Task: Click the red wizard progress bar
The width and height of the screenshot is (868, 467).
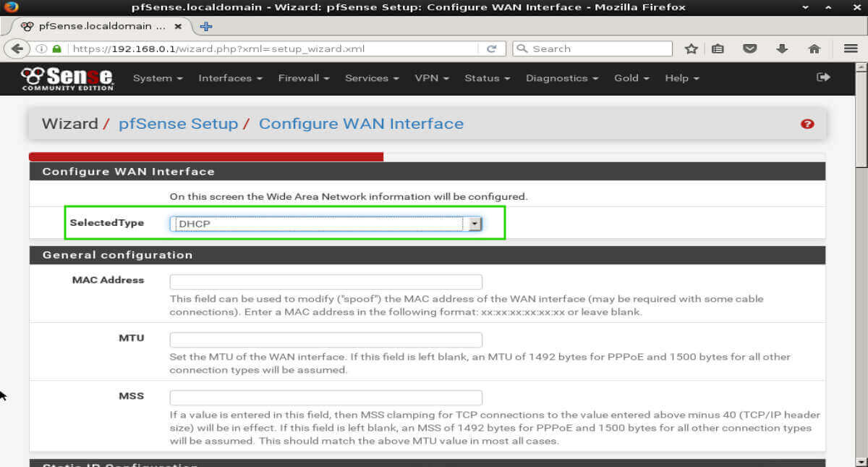Action: [x=206, y=156]
